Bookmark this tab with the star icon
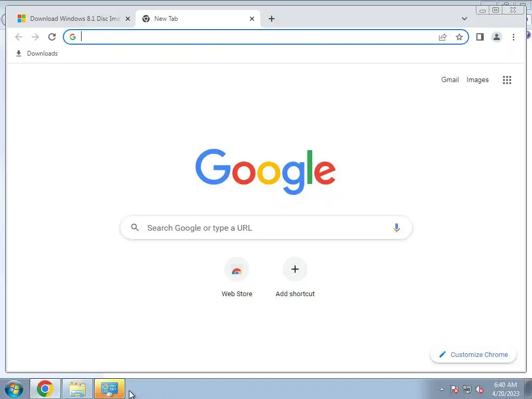Viewport: 532px width, 399px height. (x=459, y=37)
